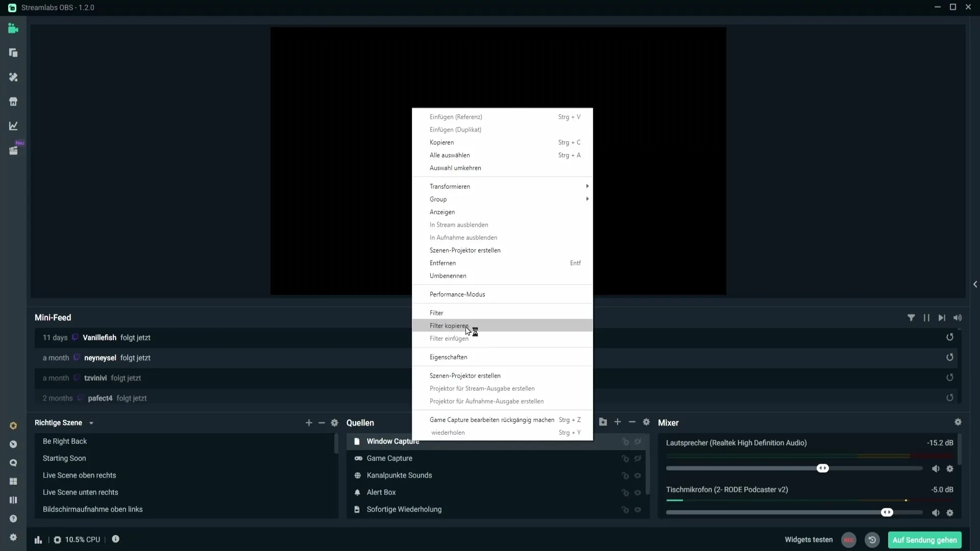The height and width of the screenshot is (551, 980).
Task: Click the info icon next to CPU
Action: [x=116, y=539]
